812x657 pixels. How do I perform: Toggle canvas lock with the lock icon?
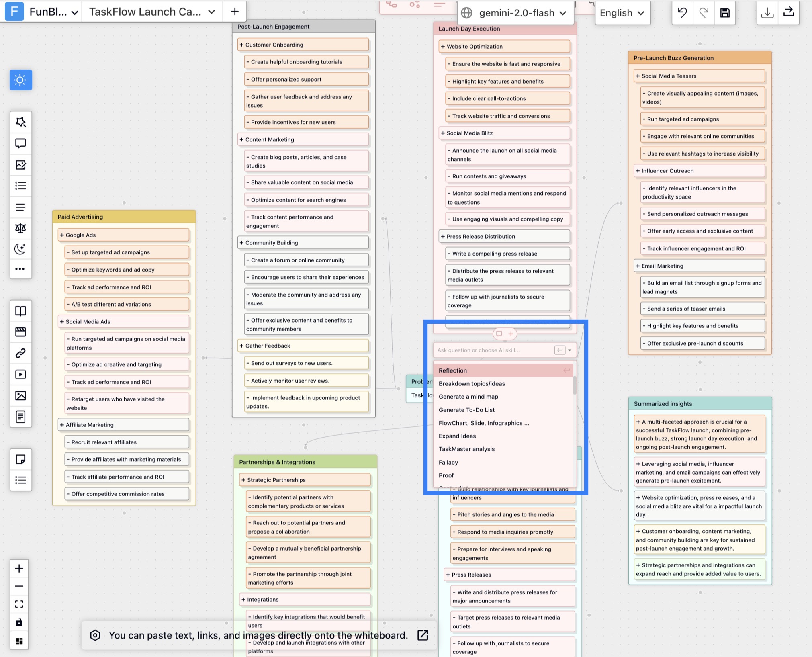coord(18,622)
